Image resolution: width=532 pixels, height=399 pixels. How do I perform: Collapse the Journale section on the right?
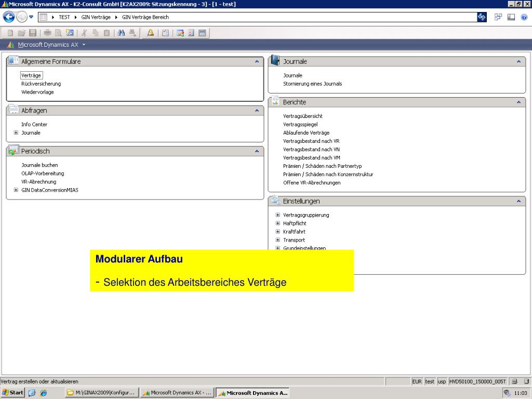tap(519, 61)
